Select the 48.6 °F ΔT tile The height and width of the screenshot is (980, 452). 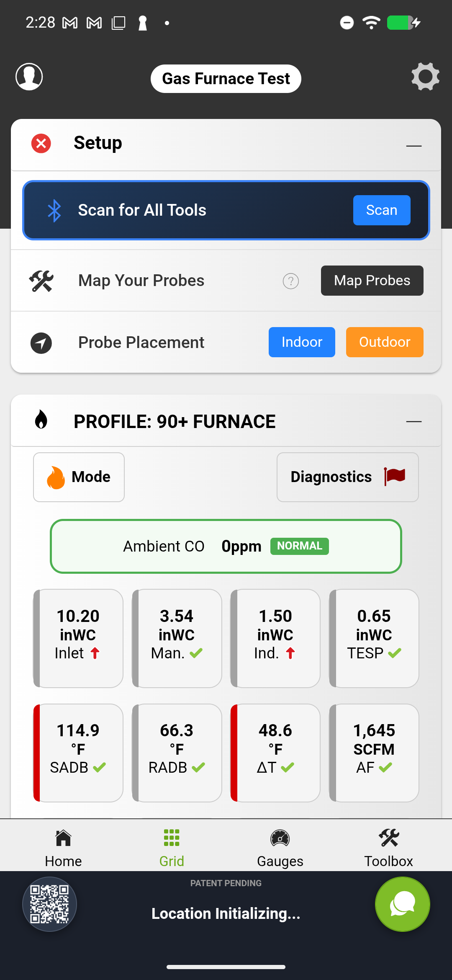click(275, 753)
